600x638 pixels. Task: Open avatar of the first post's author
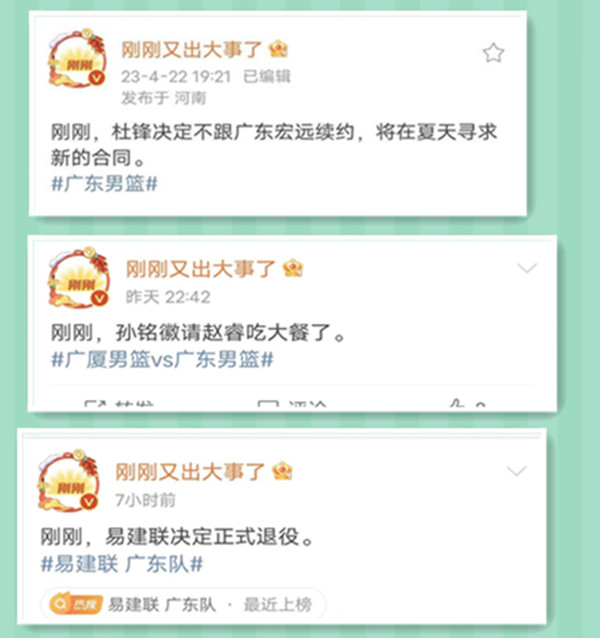click(x=77, y=58)
